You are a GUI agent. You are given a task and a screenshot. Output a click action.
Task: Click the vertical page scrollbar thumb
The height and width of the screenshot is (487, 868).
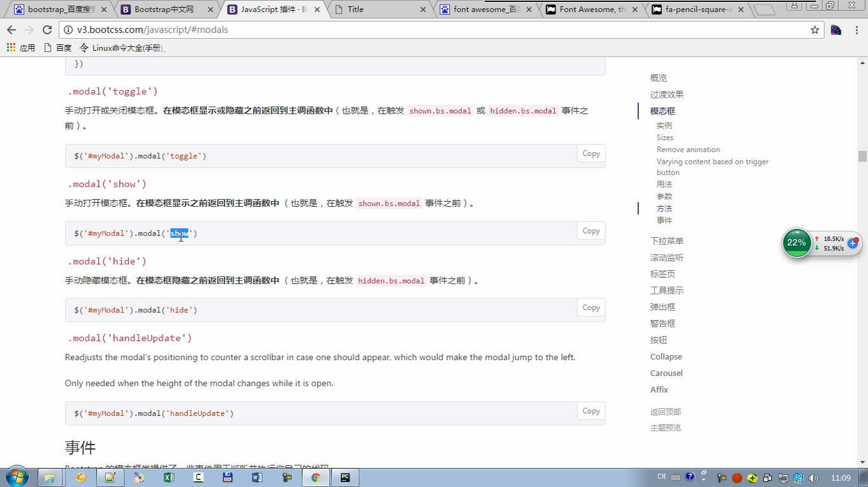pos(862,156)
